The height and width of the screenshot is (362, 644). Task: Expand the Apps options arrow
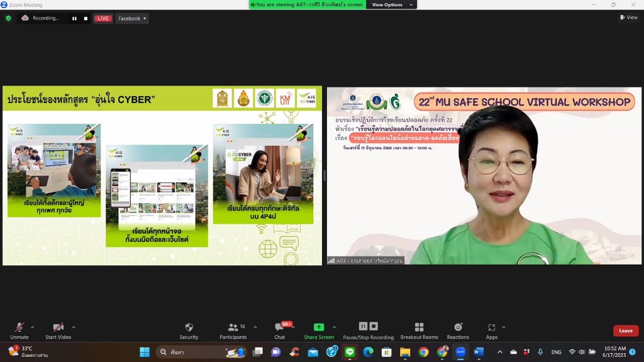504,327
